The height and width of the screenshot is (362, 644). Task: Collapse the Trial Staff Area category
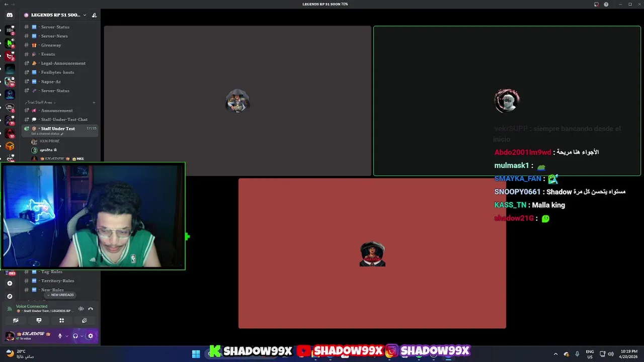click(x=40, y=103)
